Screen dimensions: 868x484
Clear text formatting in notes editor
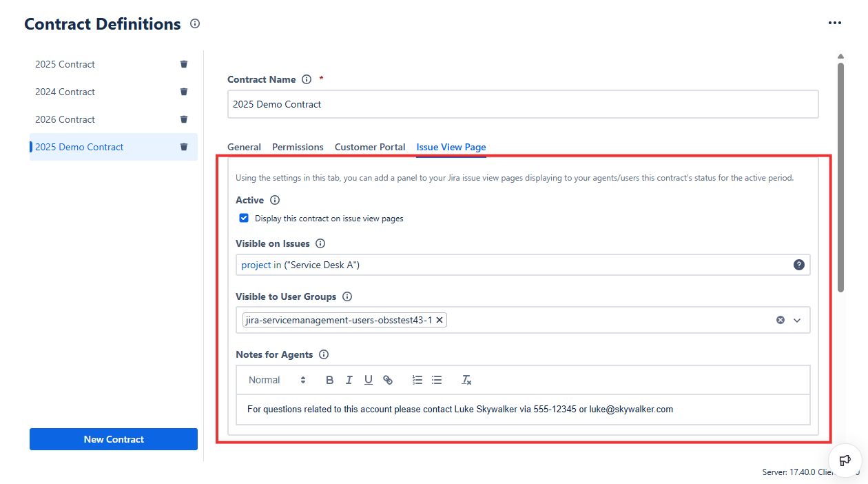pyautogui.click(x=466, y=380)
